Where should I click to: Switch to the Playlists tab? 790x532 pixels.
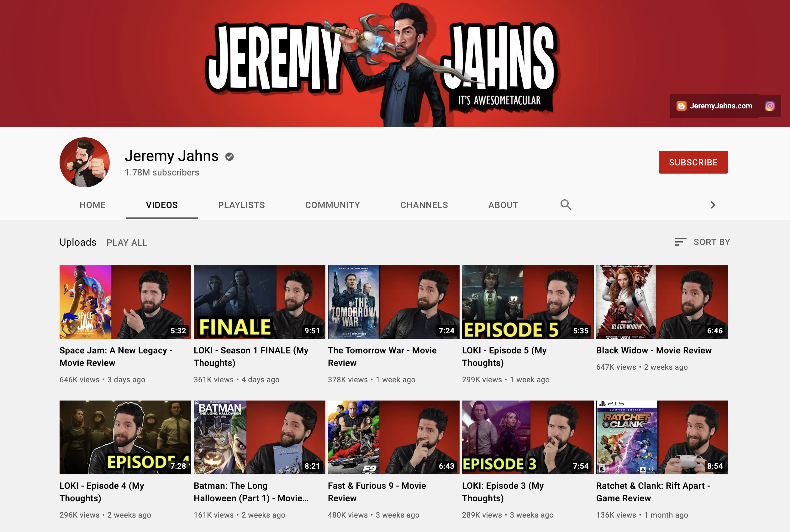[241, 205]
